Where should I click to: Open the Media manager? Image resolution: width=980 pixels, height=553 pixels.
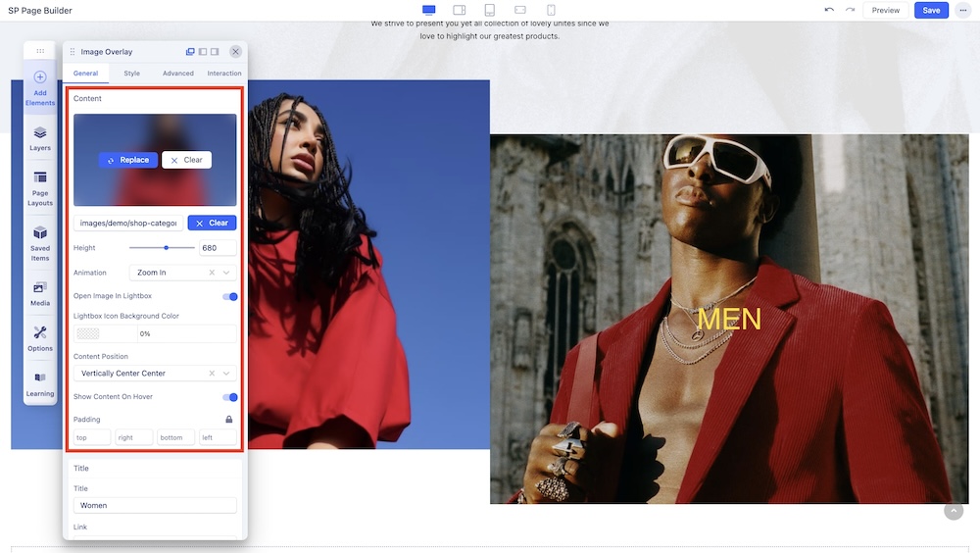coord(40,293)
